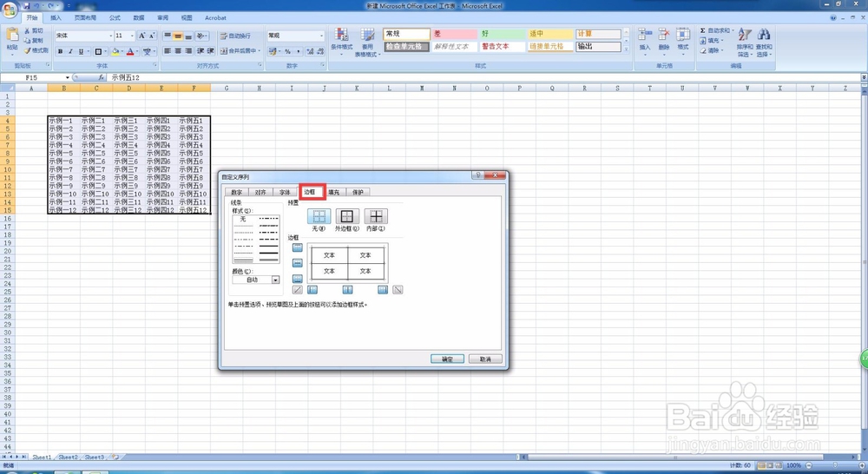Click the dialog help question mark button
This screenshot has width=868, height=474.
click(477, 175)
